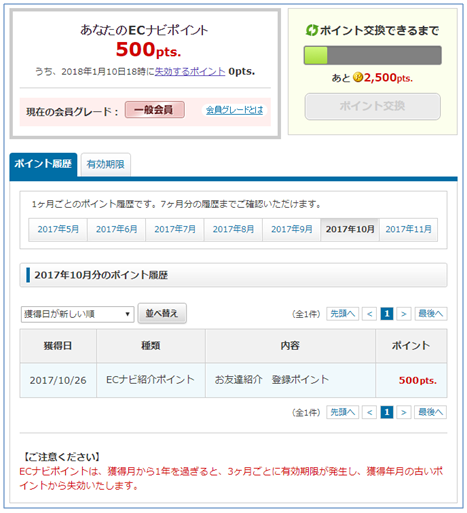Click the 種類 column header
This screenshot has width=467, height=513.
point(151,346)
